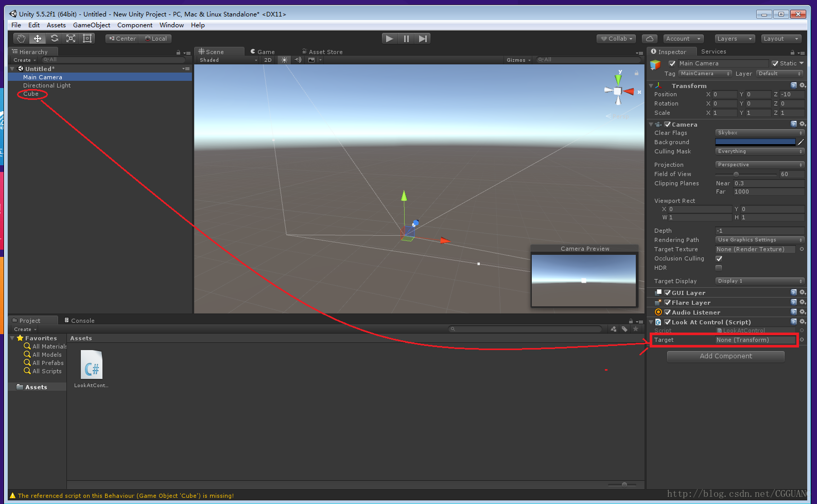Open Target Transform object picker circle
Image resolution: width=817 pixels, height=504 pixels.
pyautogui.click(x=802, y=340)
